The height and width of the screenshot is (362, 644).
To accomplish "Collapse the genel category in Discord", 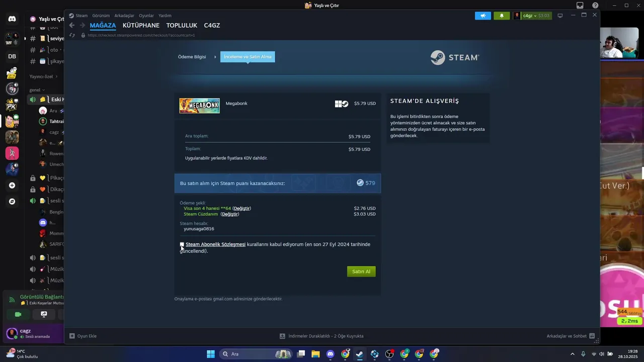I will 37,90.
